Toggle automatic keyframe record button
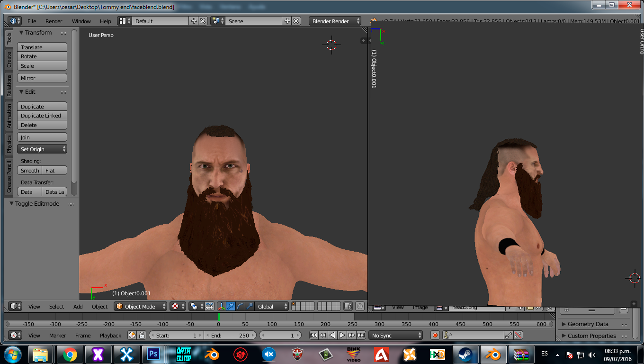This screenshot has height=364, width=644. [x=435, y=335]
